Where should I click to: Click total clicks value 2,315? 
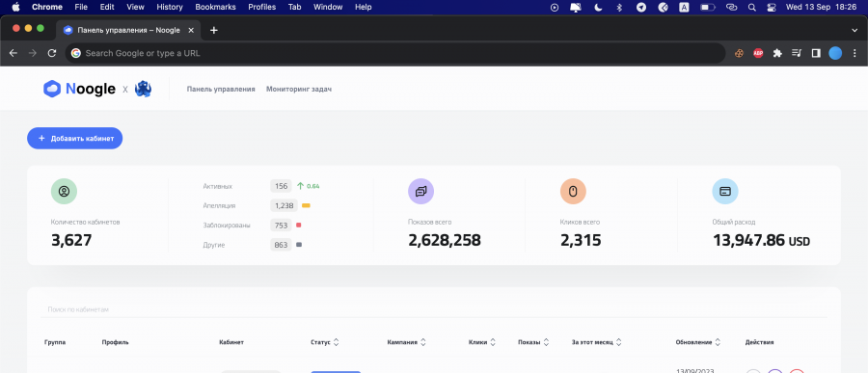click(x=581, y=240)
